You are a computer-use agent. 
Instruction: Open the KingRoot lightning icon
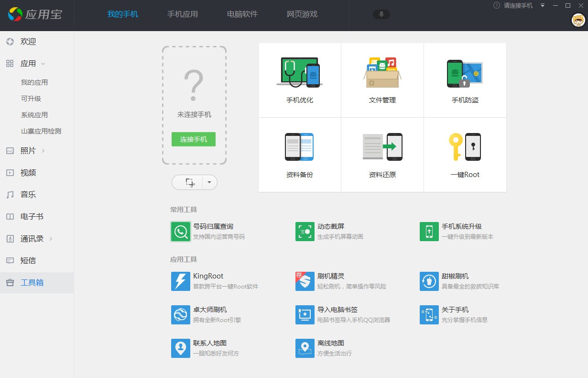click(x=181, y=281)
